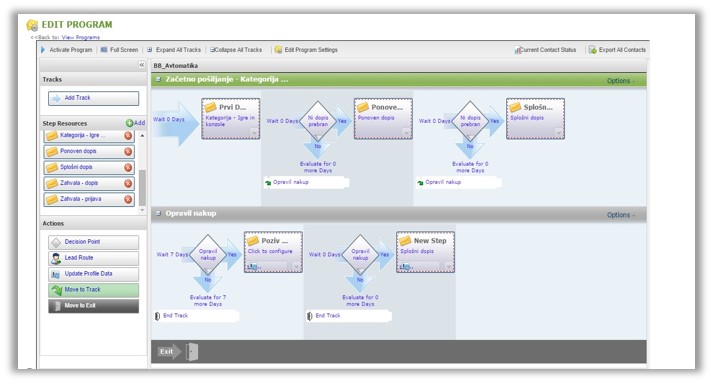Click the second End Track item

tap(349, 316)
